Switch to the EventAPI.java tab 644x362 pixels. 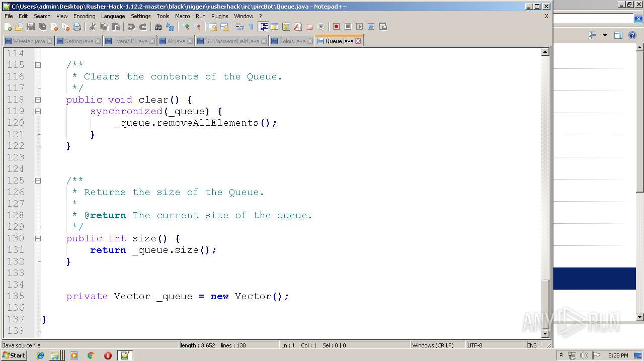point(130,41)
